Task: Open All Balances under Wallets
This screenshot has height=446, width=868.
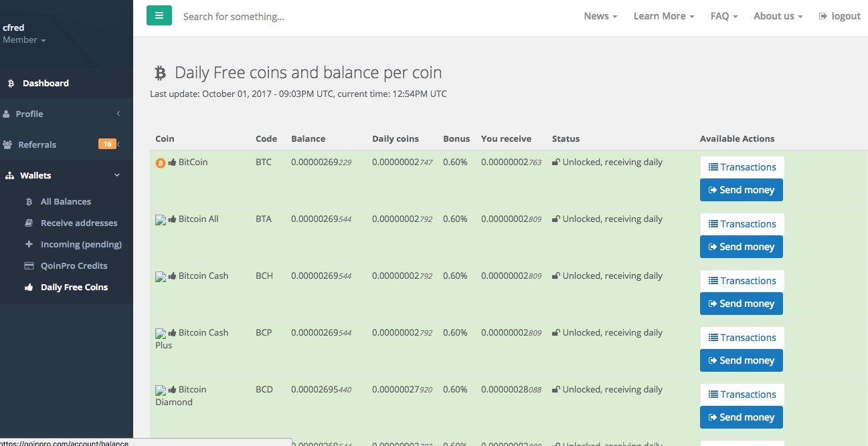Action: click(x=66, y=202)
